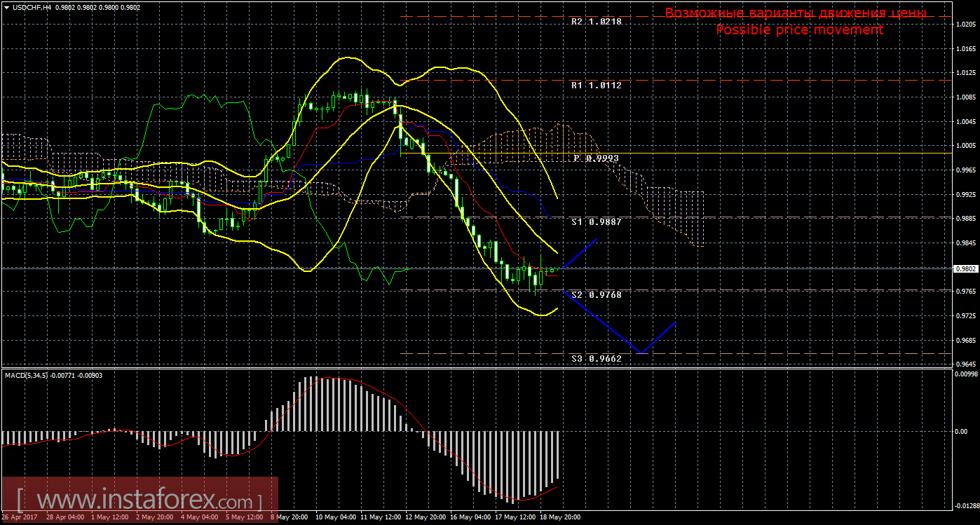Click the '18 May 20:00' time axis label

pos(559,518)
